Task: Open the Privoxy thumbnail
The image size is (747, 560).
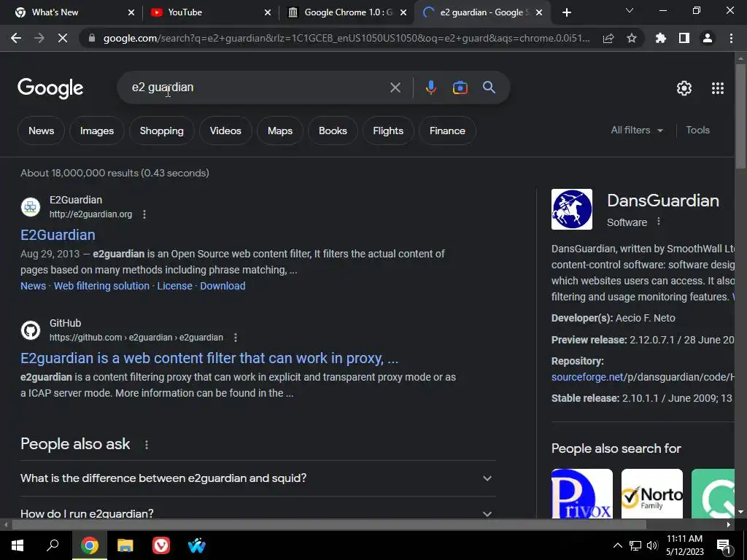Action: tap(581, 494)
